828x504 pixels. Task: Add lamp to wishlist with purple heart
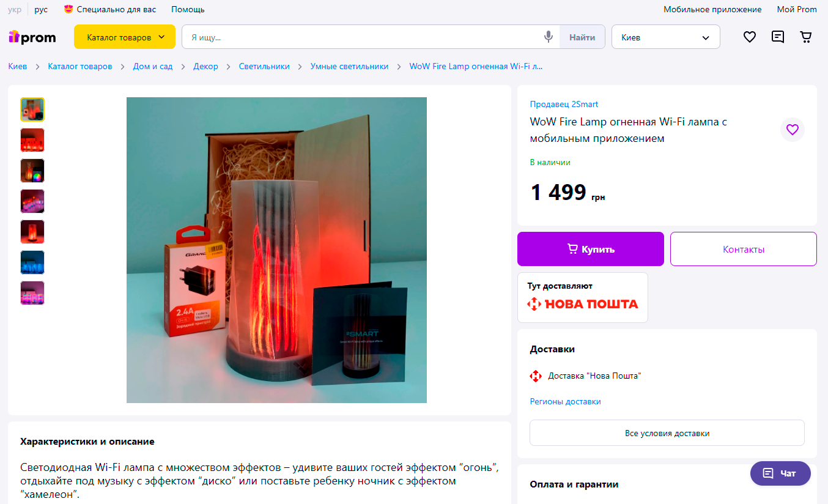793,130
